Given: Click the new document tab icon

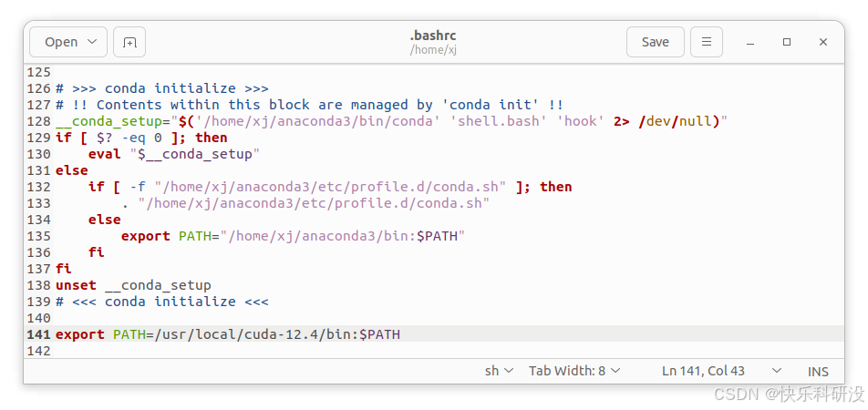Looking at the screenshot, I should tap(129, 42).
